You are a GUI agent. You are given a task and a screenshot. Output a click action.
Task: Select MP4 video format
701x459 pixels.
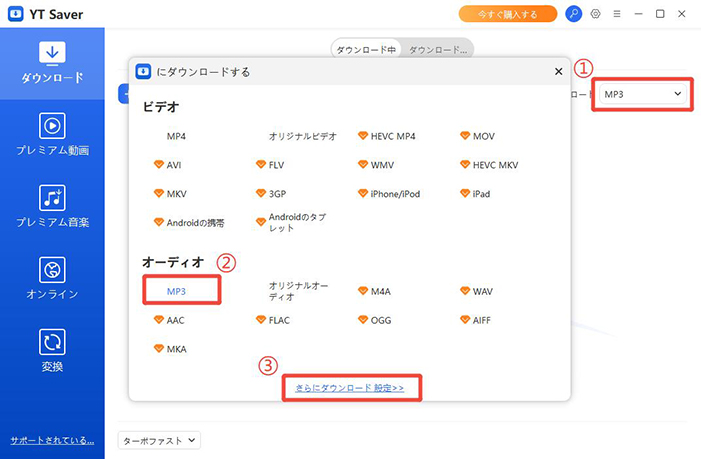(x=176, y=136)
